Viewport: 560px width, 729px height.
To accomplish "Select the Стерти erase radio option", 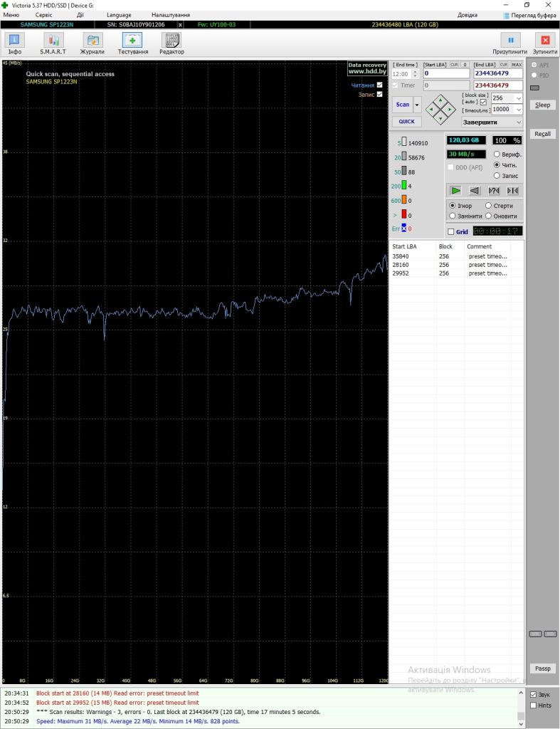I will click(x=488, y=206).
